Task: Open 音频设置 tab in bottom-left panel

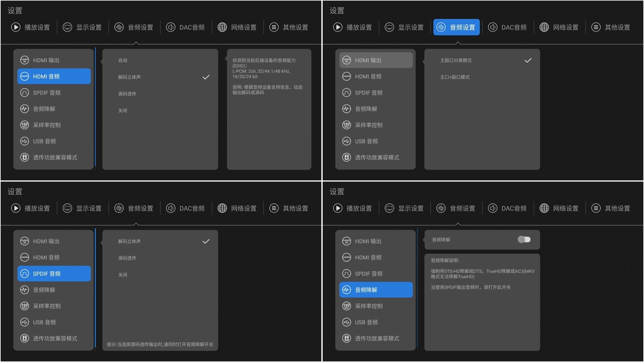Action: (134, 208)
